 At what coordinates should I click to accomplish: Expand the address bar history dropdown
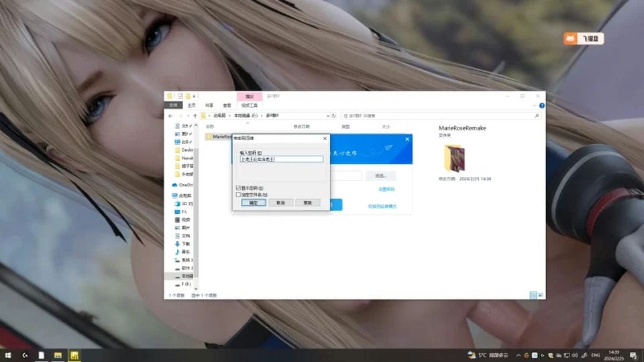tap(327, 116)
